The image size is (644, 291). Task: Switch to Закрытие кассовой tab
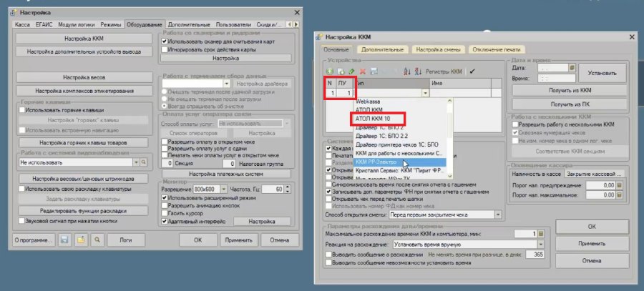tap(594, 174)
